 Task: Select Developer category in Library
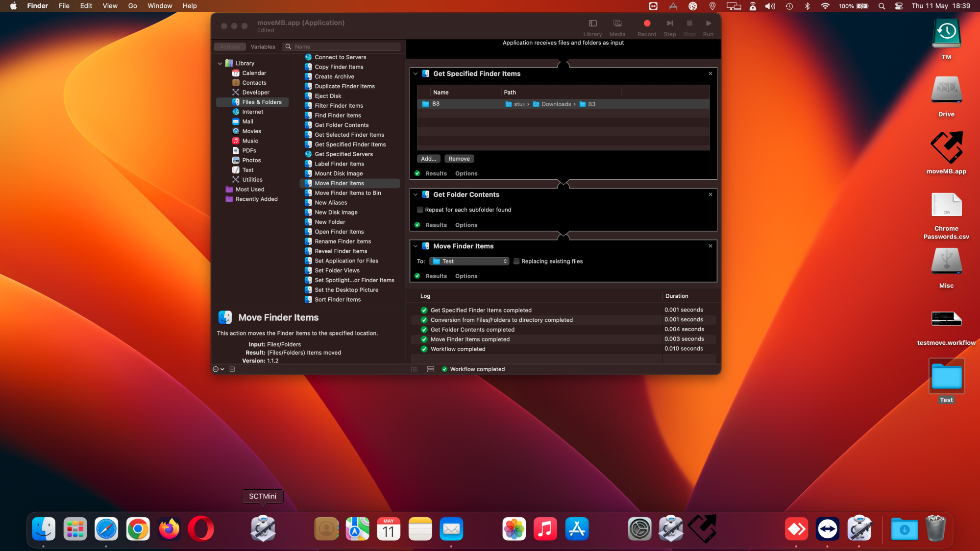(x=255, y=93)
